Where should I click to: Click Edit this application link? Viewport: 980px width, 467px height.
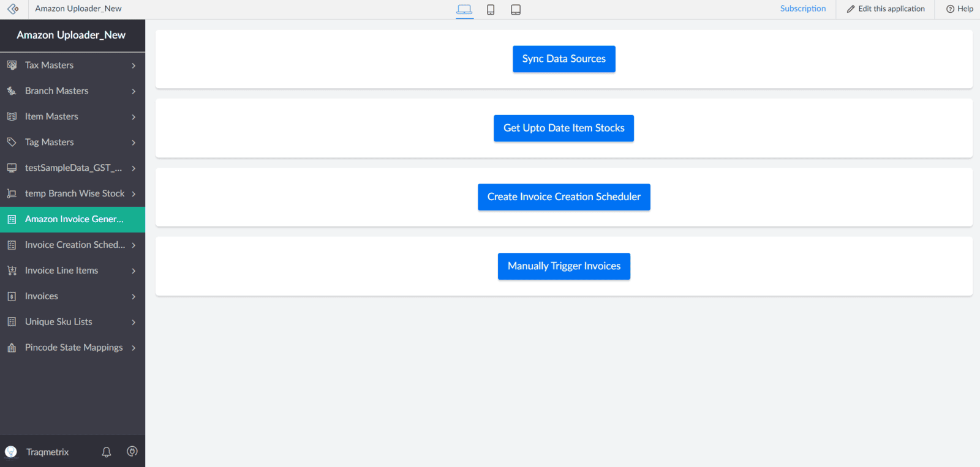pos(886,9)
